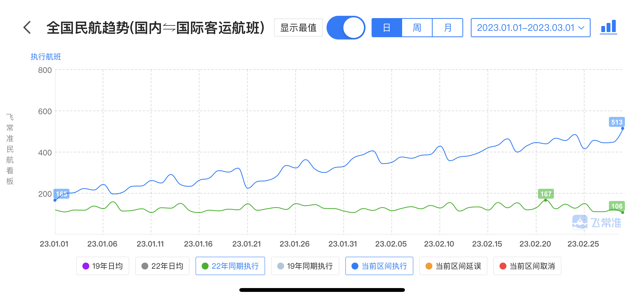
Task: Click the Feichangzhun airplane watermark logo
Action: (580, 222)
